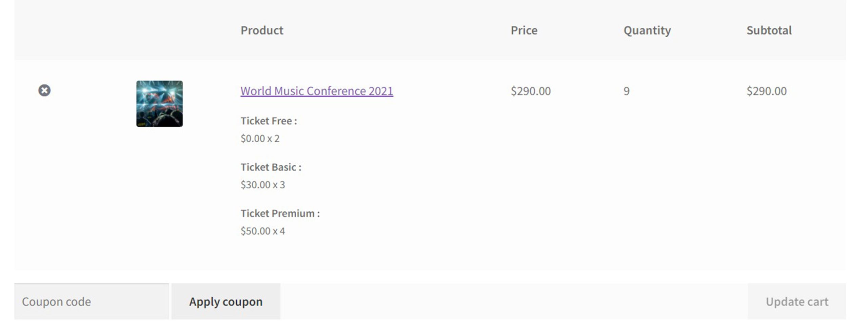Click the $0.00 x 2 line
The image size is (868, 332).
click(260, 138)
